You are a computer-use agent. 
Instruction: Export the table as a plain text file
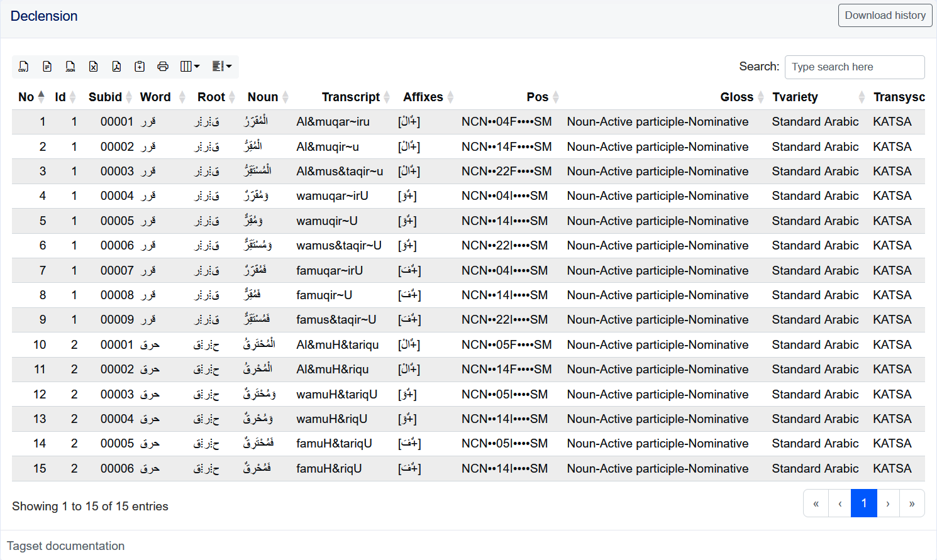pos(47,67)
